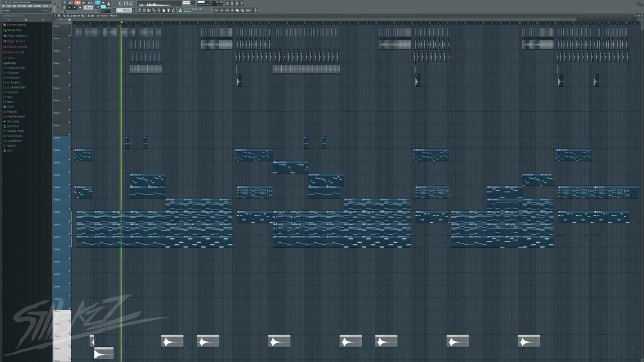Open the Piano roll view from the toolbar
This screenshot has height=362, width=644.
(149, 10)
